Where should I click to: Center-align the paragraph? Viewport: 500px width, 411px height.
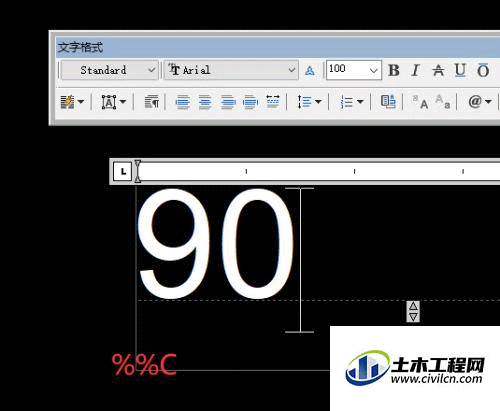205,102
